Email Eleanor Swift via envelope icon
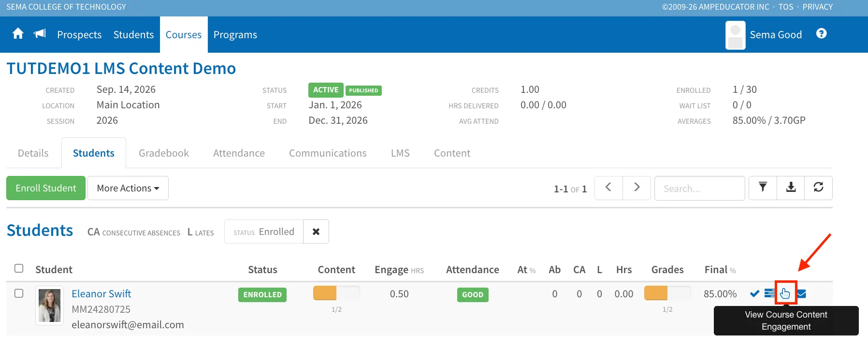 point(801,293)
